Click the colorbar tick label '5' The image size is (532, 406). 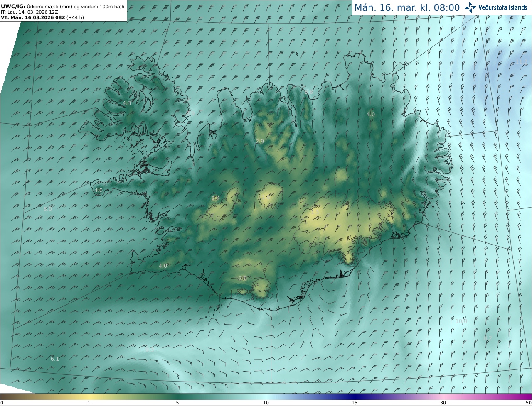(177, 403)
